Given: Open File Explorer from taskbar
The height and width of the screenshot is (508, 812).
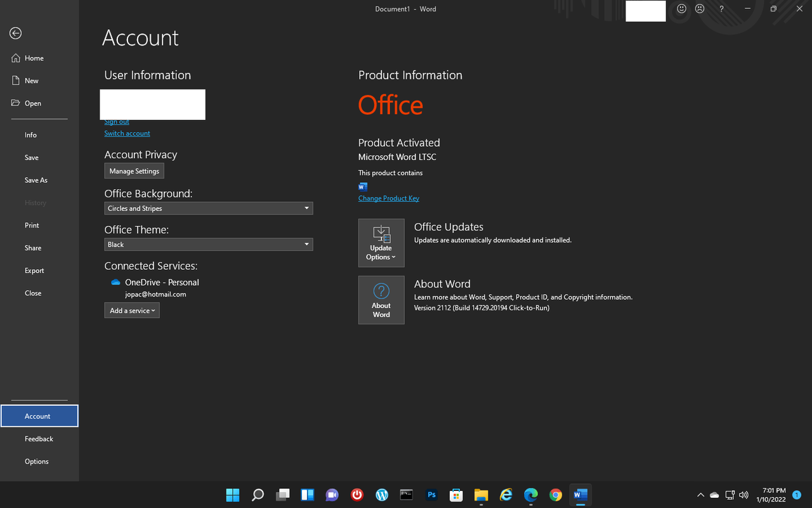Looking at the screenshot, I should pyautogui.click(x=481, y=495).
